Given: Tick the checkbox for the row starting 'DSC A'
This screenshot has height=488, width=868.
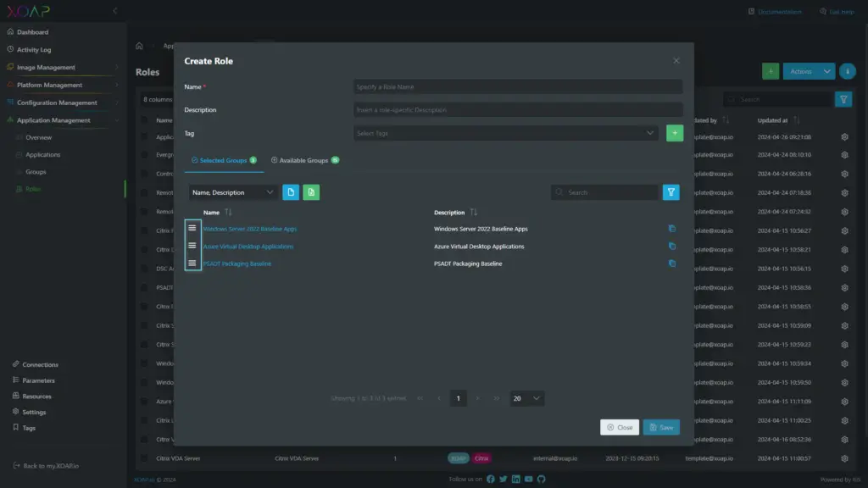Looking at the screenshot, I should pyautogui.click(x=144, y=269).
